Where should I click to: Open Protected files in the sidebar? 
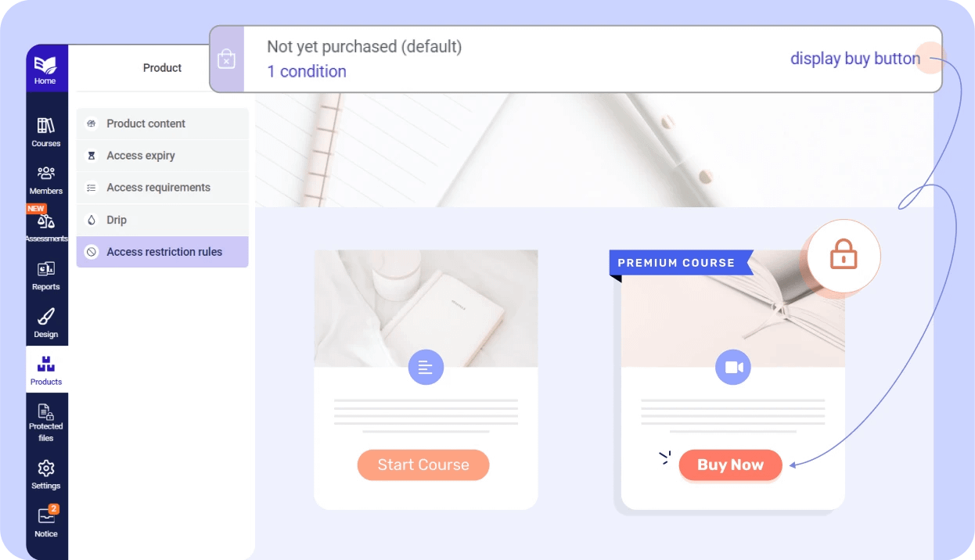(46, 413)
